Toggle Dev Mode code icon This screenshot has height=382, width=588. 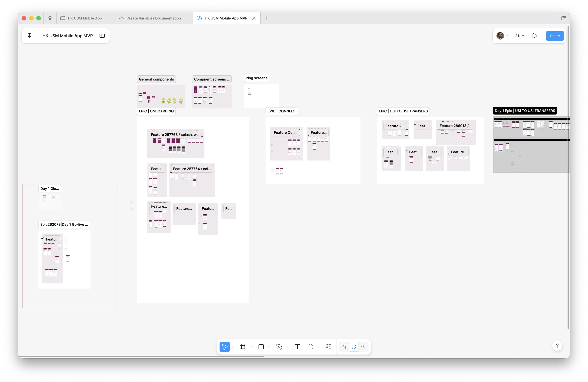pyautogui.click(x=363, y=347)
